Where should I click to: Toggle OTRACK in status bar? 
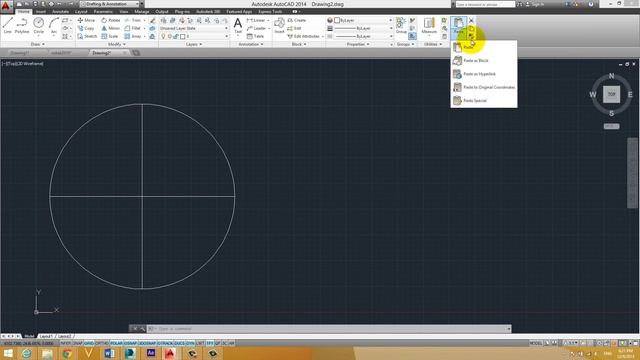tap(165, 343)
